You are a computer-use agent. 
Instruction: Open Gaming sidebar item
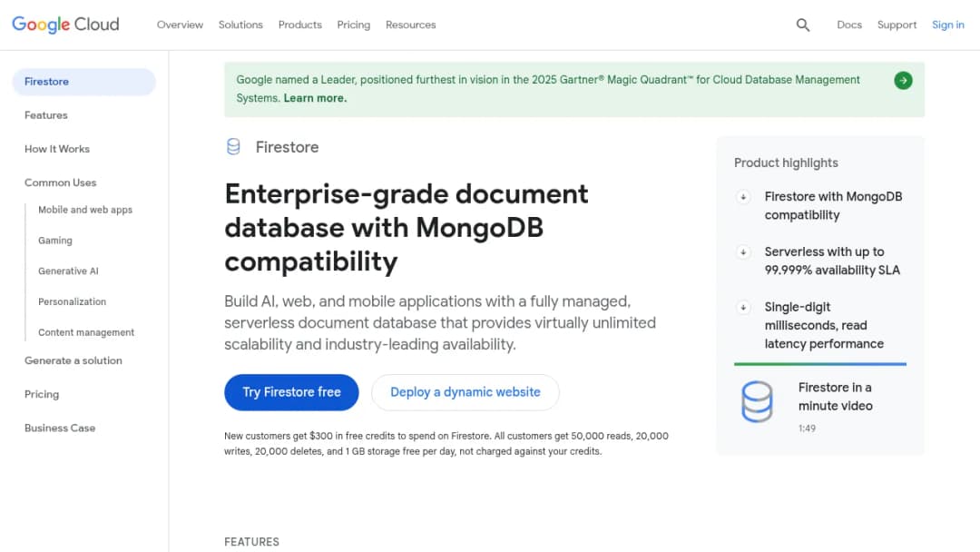click(x=55, y=241)
